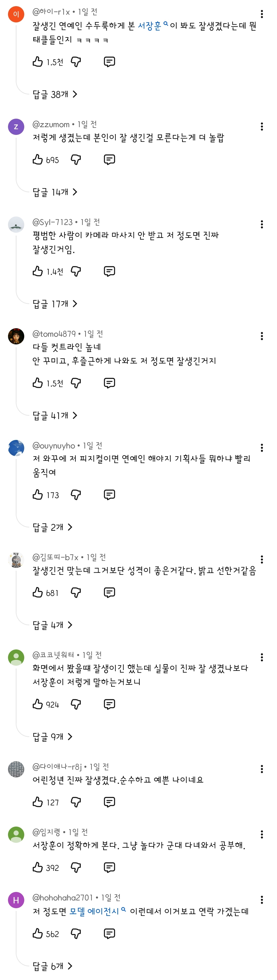
Task: Like the comment by @하이-r1x
Action: [37, 62]
